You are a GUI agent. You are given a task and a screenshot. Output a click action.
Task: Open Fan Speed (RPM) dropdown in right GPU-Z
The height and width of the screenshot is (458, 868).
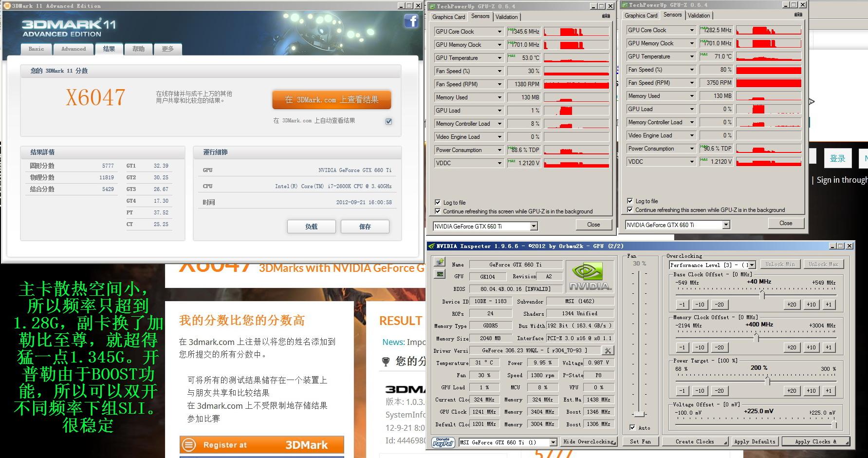pyautogui.click(x=692, y=83)
